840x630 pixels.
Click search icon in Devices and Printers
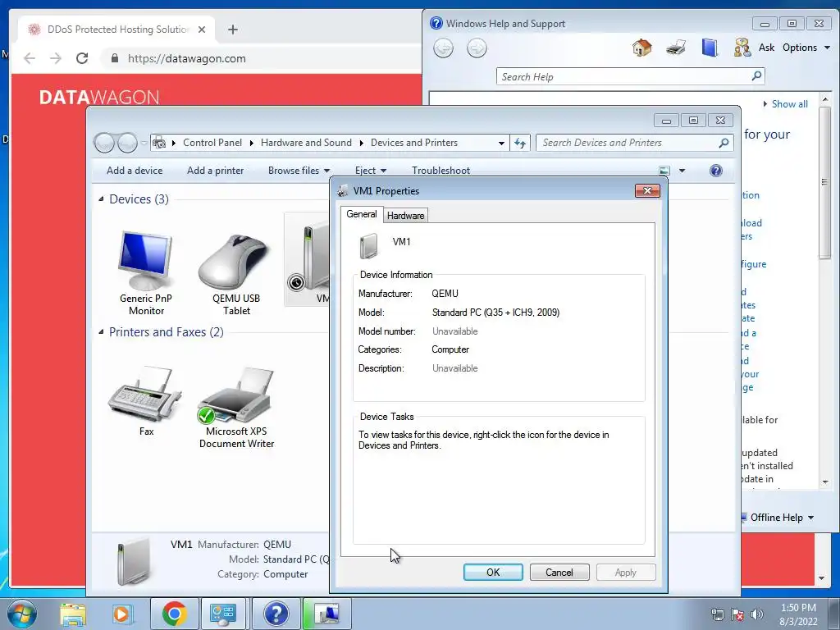coord(724,143)
